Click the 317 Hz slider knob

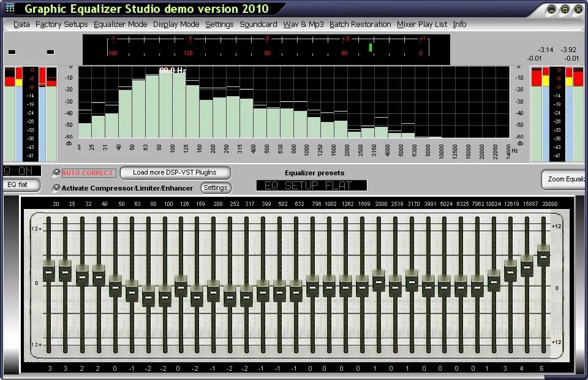pos(246,297)
